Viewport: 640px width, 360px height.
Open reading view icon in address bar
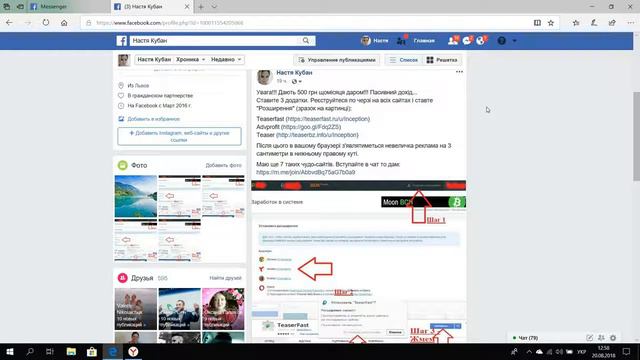(537, 23)
